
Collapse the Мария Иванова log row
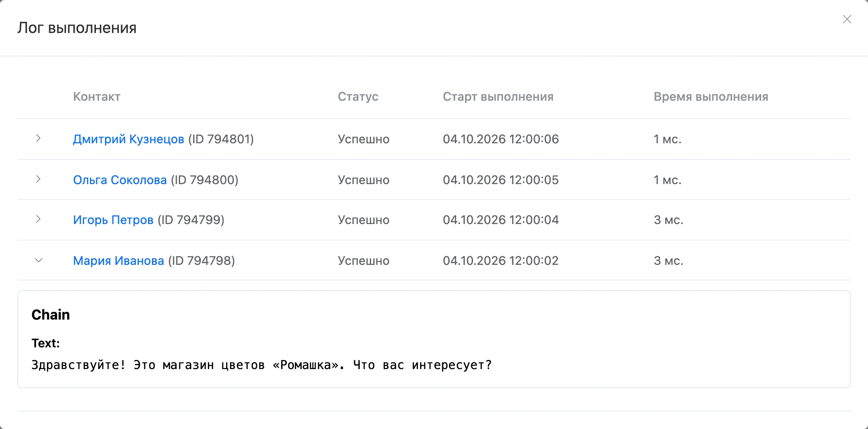coord(38,260)
